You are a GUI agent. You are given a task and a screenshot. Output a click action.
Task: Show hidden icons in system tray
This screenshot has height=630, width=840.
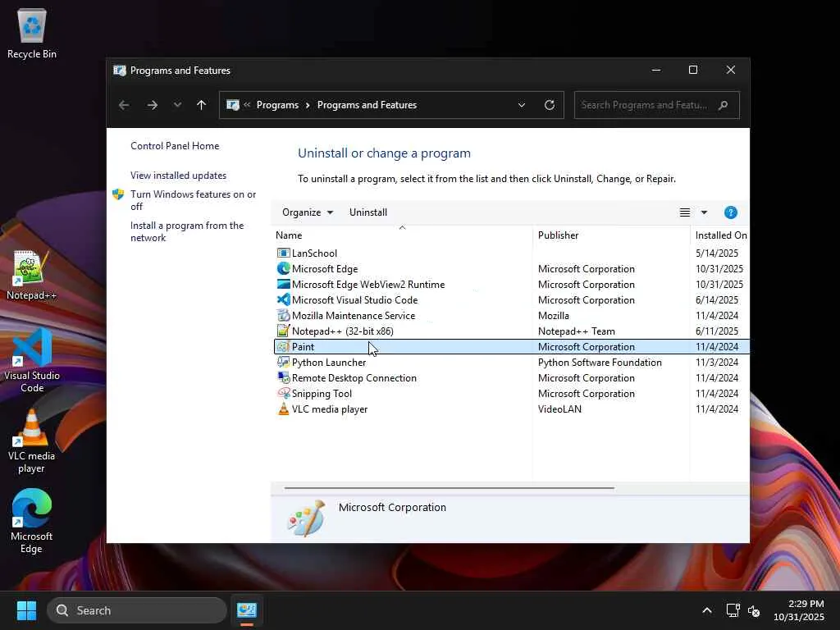[707, 610]
